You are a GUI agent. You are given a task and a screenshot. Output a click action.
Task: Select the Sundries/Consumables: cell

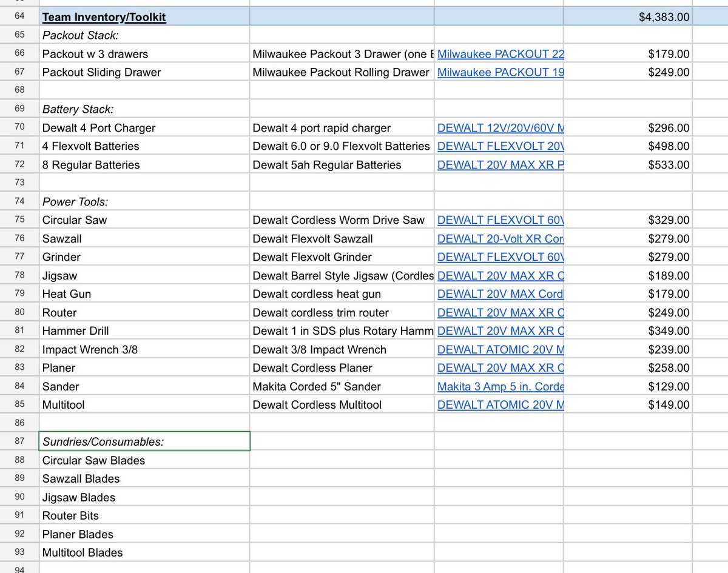pyautogui.click(x=144, y=441)
